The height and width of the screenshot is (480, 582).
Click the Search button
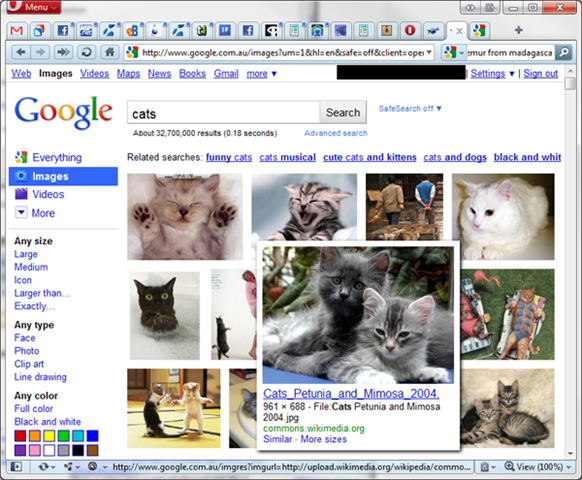tap(343, 112)
